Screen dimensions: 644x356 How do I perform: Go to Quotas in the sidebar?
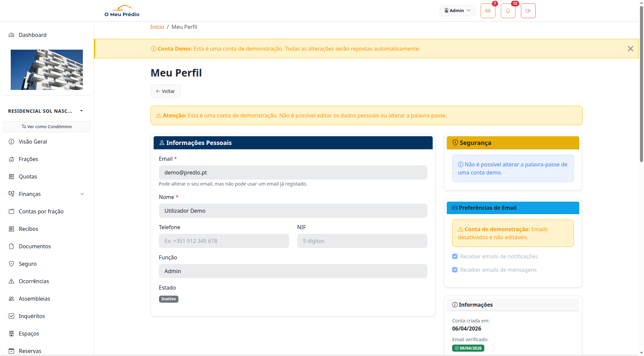click(28, 176)
